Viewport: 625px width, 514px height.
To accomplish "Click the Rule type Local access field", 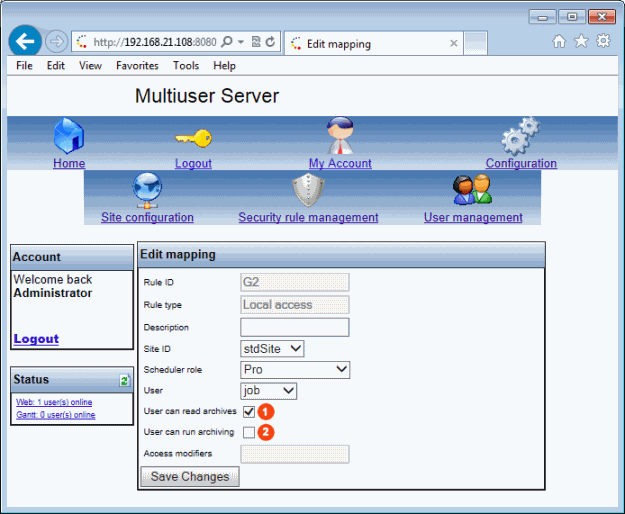I will tap(295, 305).
